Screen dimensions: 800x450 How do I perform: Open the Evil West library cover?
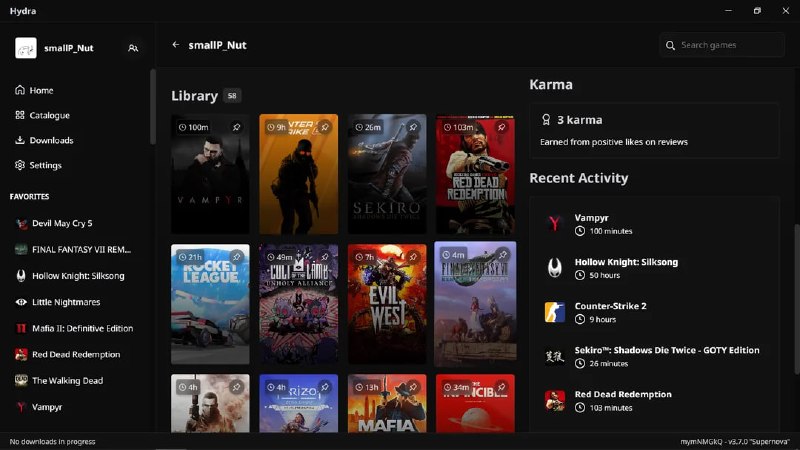click(x=387, y=304)
